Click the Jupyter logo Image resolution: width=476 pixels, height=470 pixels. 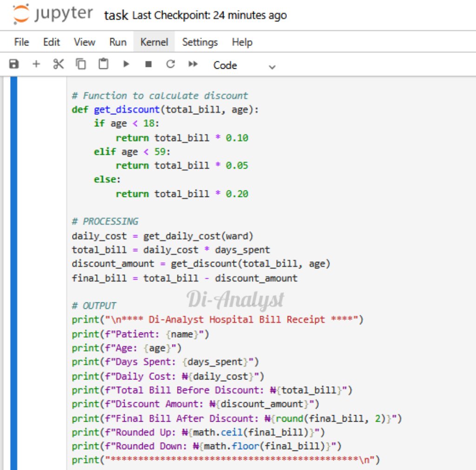coord(53,14)
